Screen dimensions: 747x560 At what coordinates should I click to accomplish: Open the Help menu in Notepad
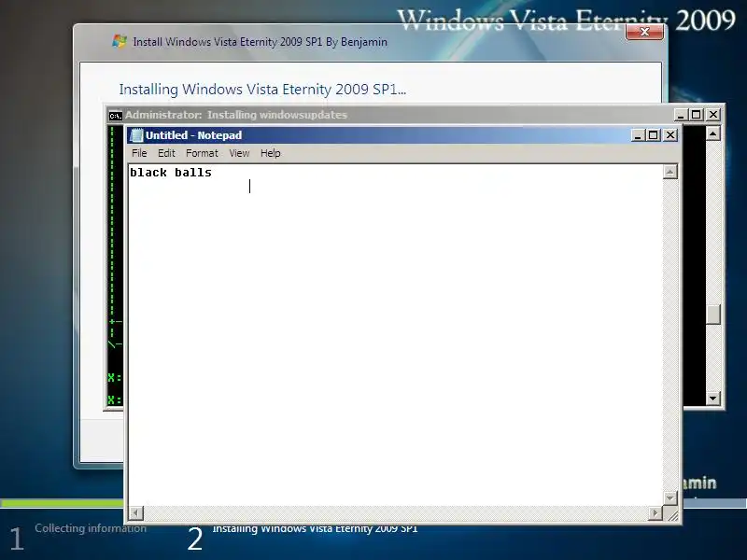click(270, 153)
